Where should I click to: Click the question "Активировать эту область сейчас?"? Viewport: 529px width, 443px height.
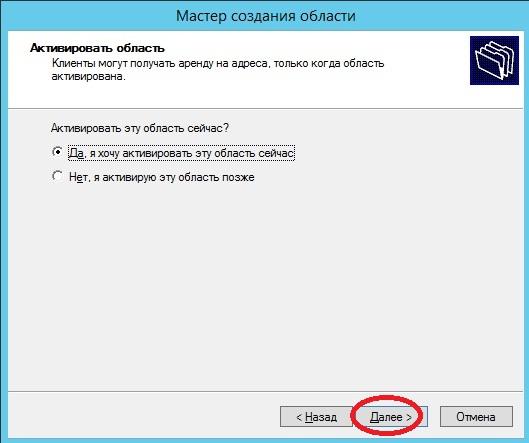[x=140, y=128]
